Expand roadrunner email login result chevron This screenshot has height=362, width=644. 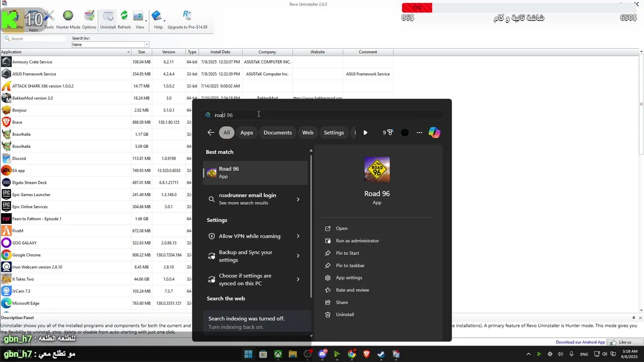pos(298,199)
